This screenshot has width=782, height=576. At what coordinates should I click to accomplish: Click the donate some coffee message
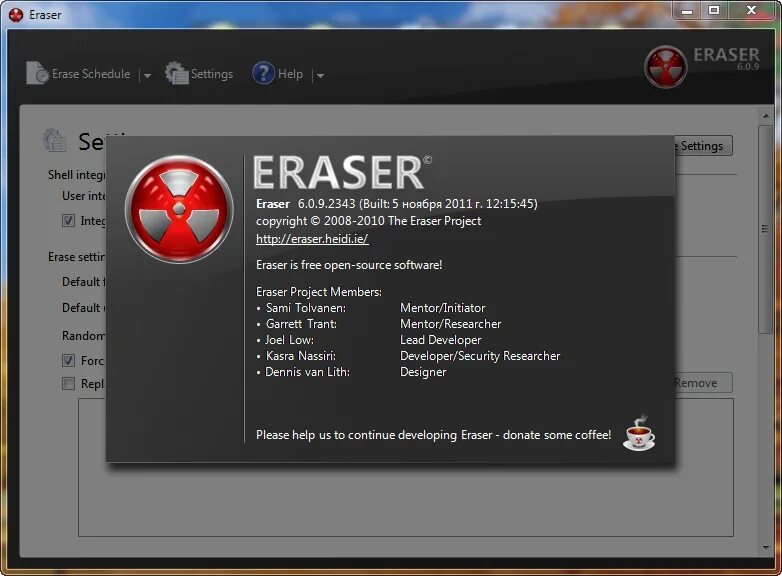pyautogui.click(x=433, y=435)
